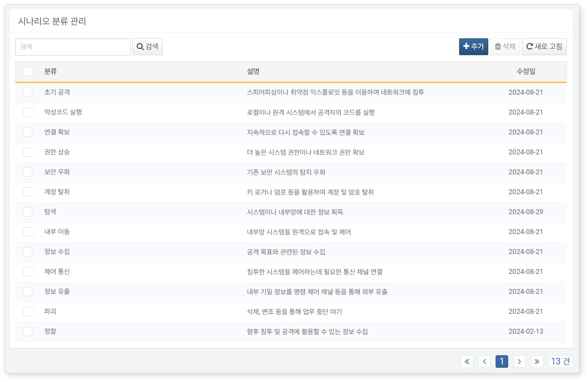Click the 13 건 total count label
Screen dimensions: 588x382
[560, 361]
